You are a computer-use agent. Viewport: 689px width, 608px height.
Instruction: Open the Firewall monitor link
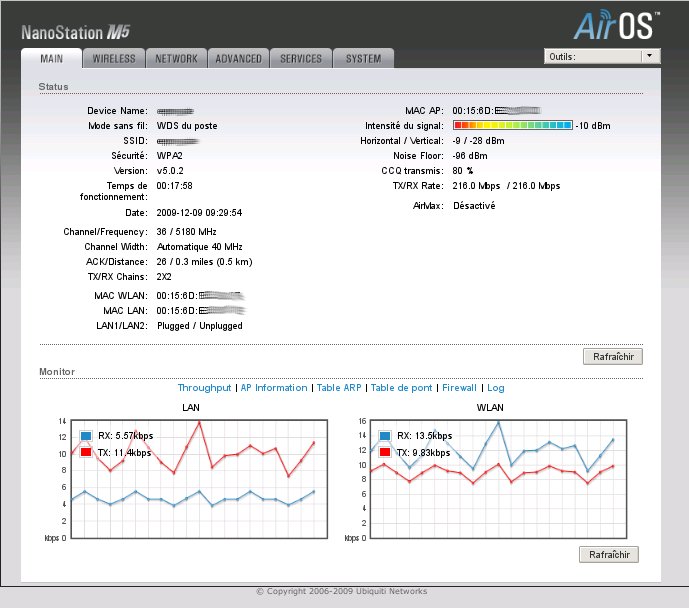point(459,388)
